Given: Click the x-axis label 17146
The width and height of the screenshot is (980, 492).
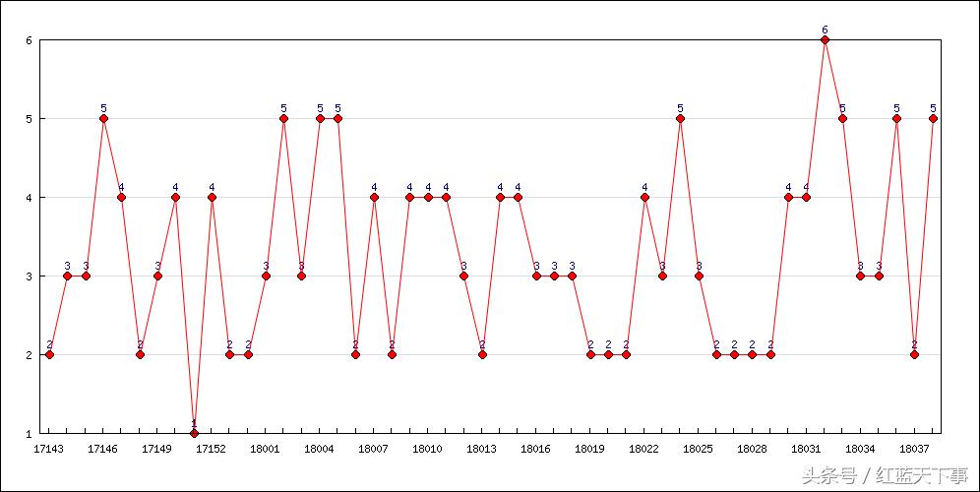Looking at the screenshot, I should [103, 449].
